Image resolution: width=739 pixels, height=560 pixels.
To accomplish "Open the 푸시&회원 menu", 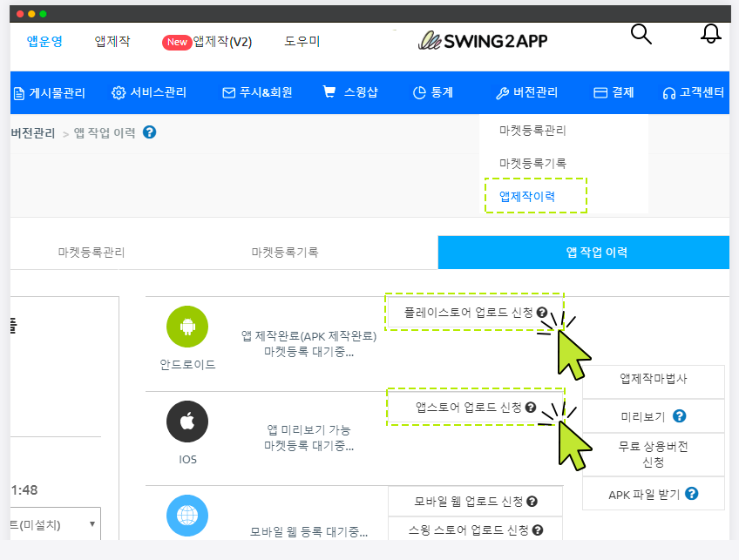I will [257, 92].
